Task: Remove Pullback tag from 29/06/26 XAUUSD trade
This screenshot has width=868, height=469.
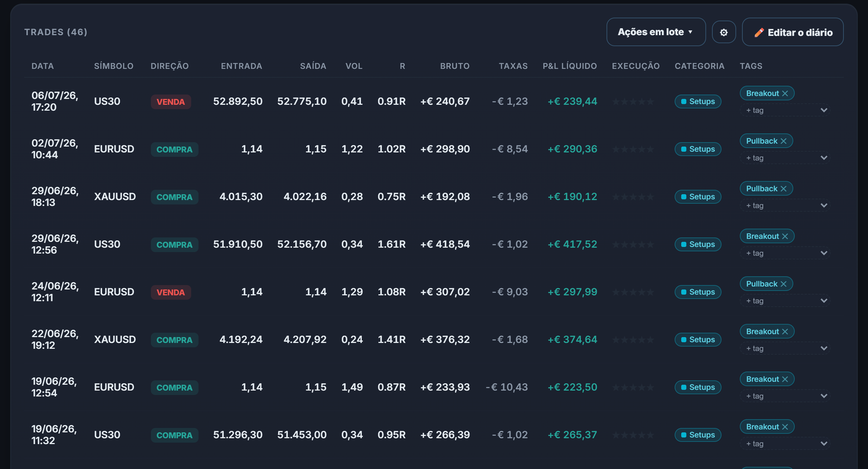Action: point(783,189)
